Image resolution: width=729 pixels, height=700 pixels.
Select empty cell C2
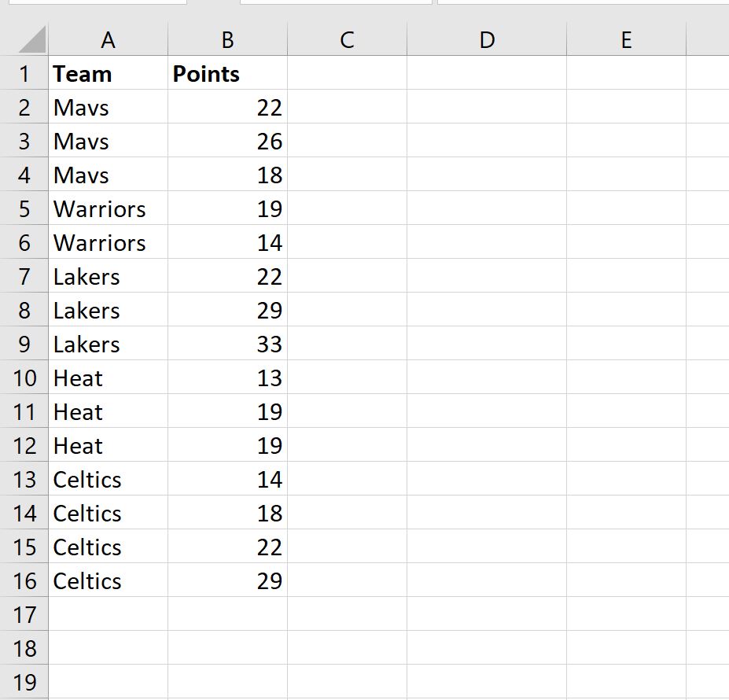(348, 106)
